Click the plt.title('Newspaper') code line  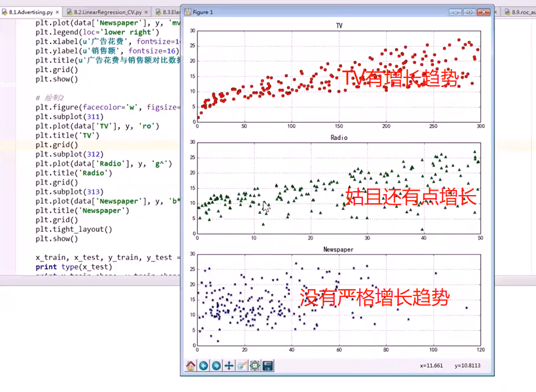[83, 211]
